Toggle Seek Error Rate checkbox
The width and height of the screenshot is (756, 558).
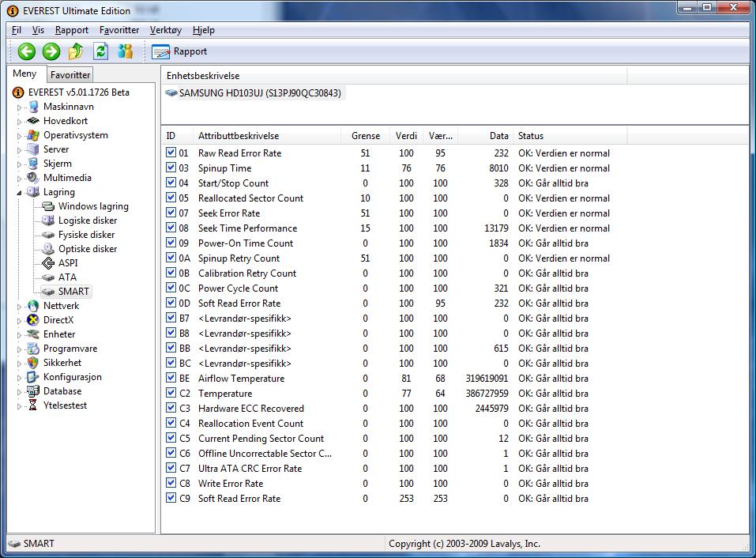click(171, 213)
